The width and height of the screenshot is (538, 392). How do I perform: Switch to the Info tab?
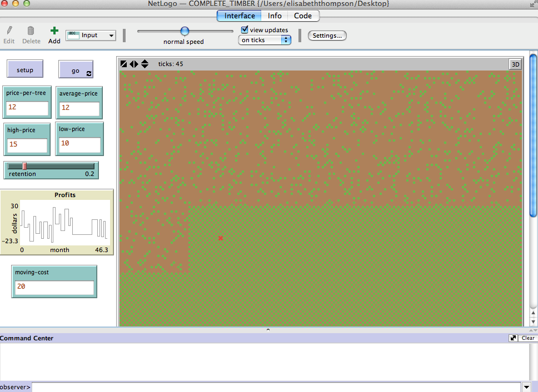coord(275,16)
